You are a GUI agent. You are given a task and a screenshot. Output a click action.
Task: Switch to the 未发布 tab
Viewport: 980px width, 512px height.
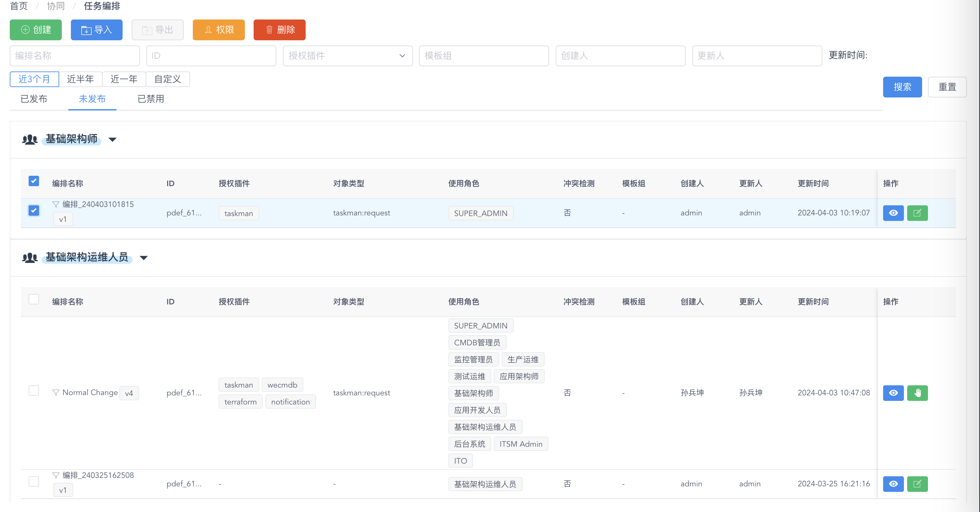(x=92, y=99)
